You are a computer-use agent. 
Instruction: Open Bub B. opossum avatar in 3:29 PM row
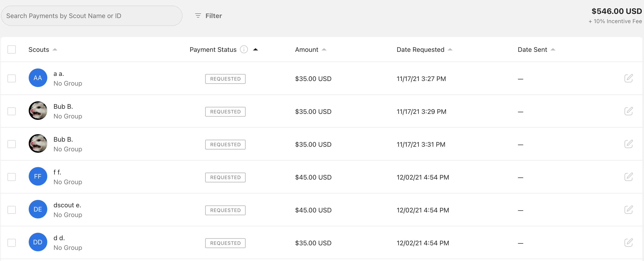(38, 111)
